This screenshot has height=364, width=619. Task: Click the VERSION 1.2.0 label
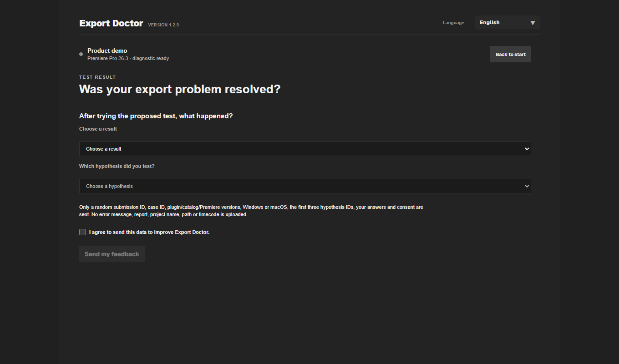pyautogui.click(x=163, y=25)
